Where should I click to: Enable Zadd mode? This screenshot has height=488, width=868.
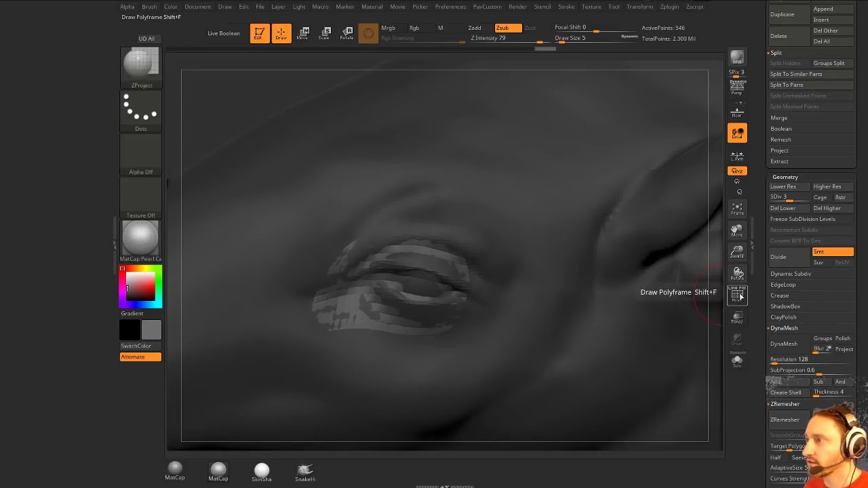pyautogui.click(x=475, y=28)
